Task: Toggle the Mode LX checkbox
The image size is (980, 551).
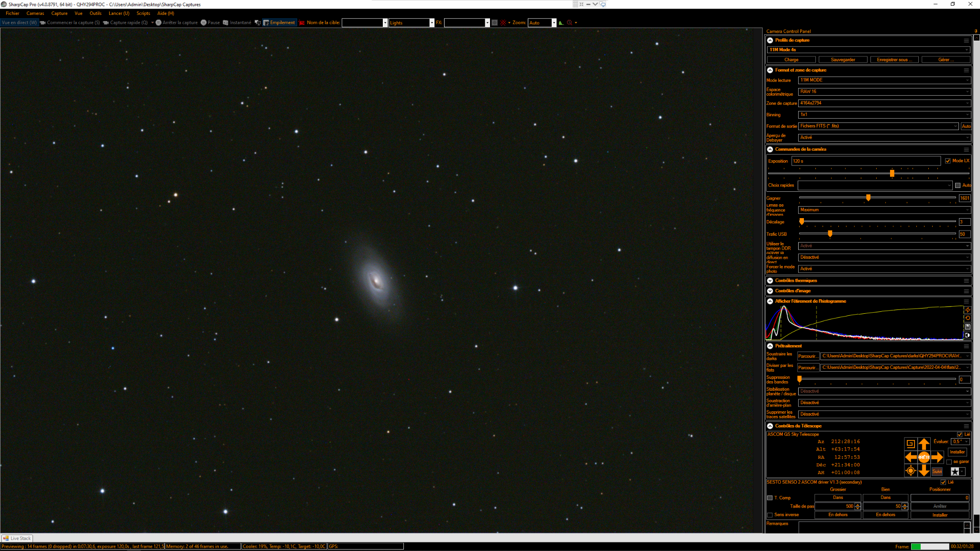Action: click(x=947, y=161)
